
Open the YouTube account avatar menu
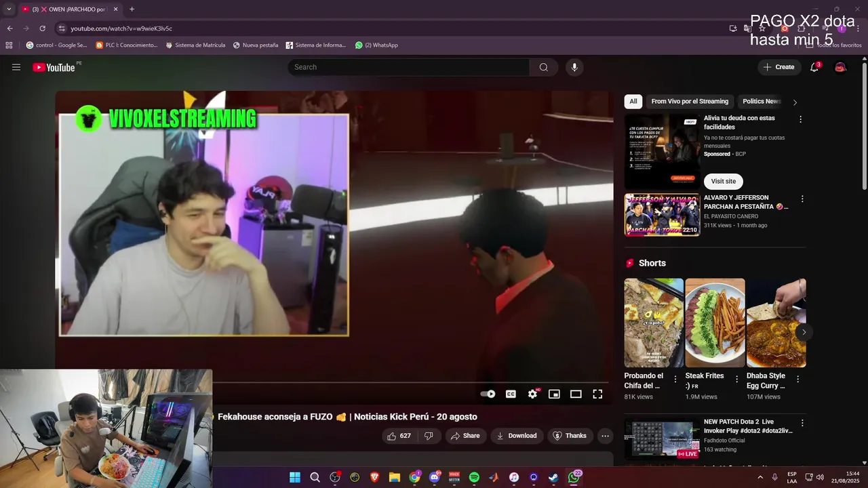pos(840,67)
